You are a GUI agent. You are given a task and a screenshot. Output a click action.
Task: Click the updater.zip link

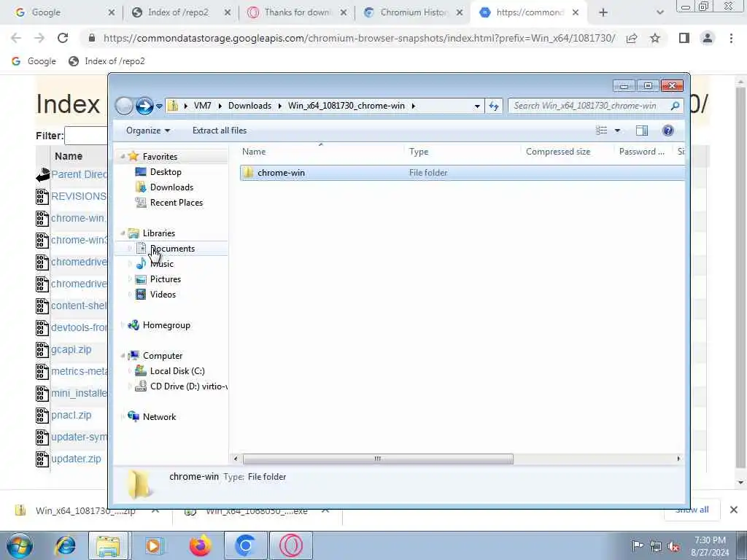[x=76, y=459]
